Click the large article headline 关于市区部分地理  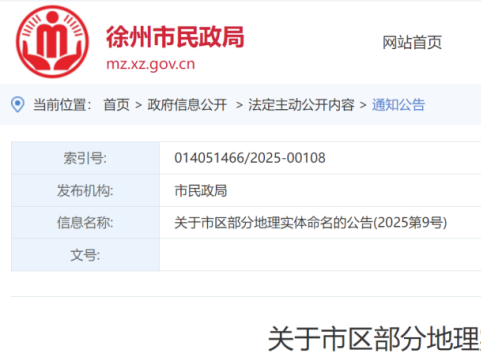pyautogui.click(x=374, y=339)
